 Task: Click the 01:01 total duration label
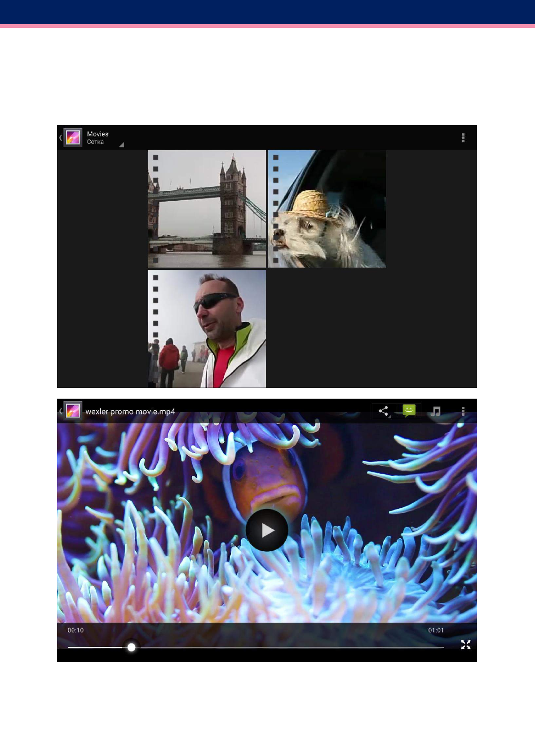click(436, 630)
